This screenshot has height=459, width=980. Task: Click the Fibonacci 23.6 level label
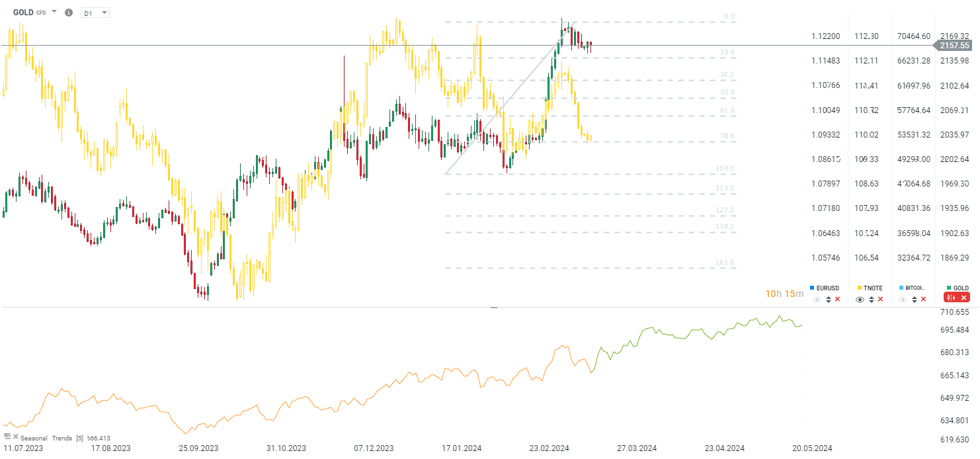click(x=727, y=52)
